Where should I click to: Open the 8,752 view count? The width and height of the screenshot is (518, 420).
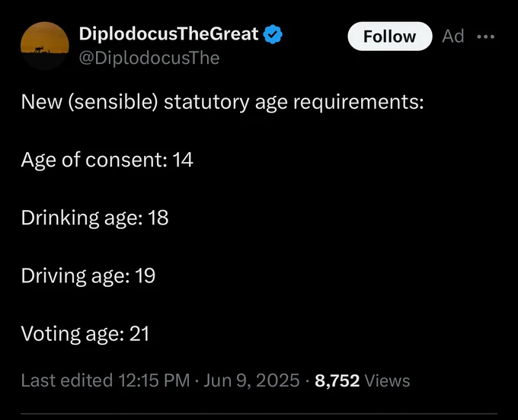(x=337, y=380)
